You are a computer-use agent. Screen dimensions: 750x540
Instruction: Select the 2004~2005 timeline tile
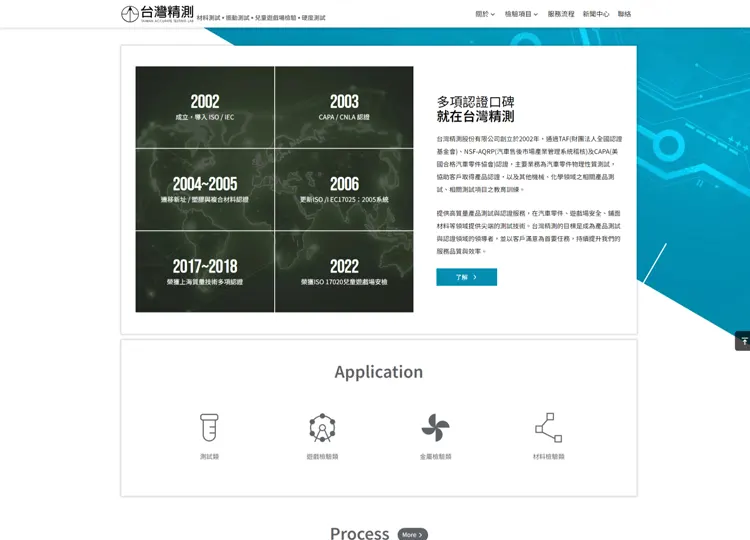tap(205, 189)
